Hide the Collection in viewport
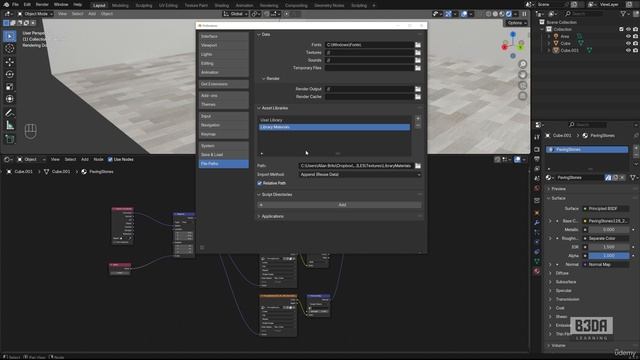This screenshot has height=360, width=640. tap(628, 29)
